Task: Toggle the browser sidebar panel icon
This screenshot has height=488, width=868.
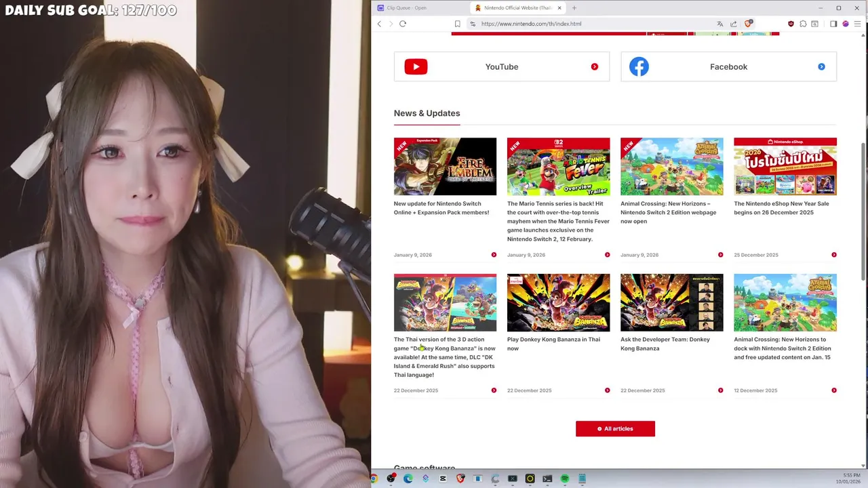Action: (833, 24)
